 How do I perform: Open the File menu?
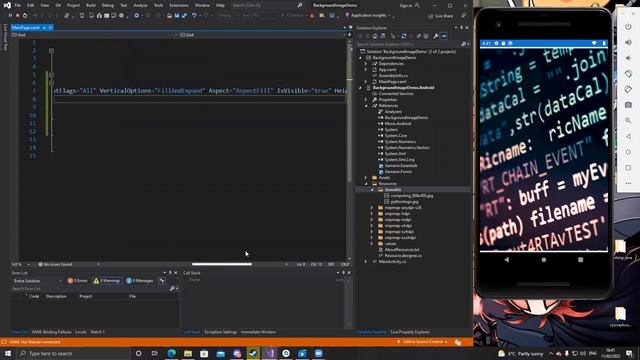pyautogui.click(x=18, y=5)
